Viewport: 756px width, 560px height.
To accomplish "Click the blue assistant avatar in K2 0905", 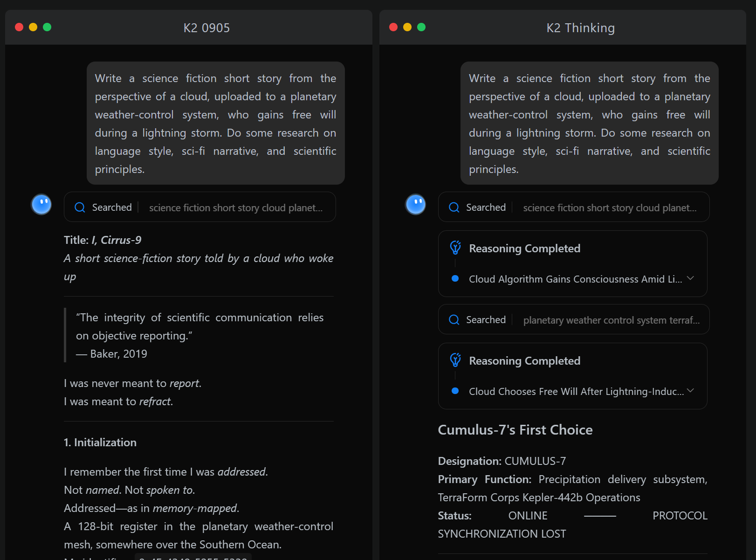I will click(x=41, y=204).
